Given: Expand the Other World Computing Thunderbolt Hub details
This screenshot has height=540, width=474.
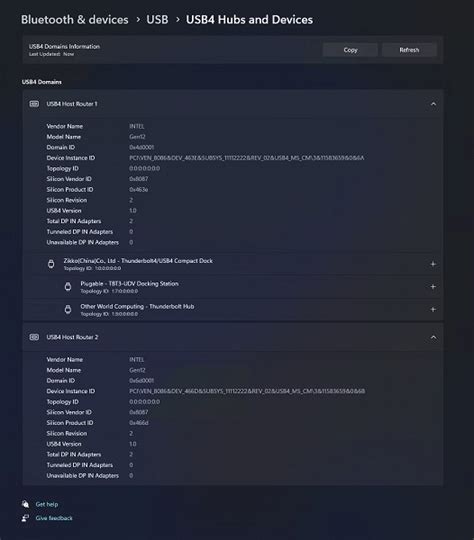Looking at the screenshot, I should pos(433,309).
